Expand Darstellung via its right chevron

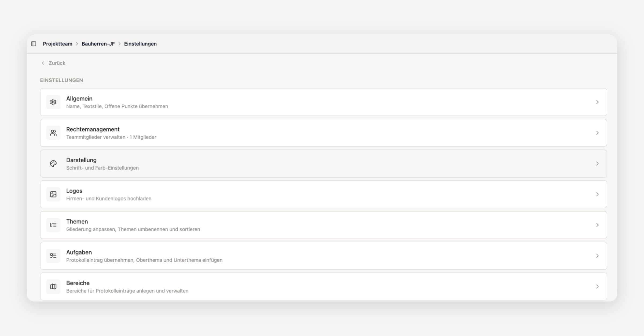click(x=597, y=163)
